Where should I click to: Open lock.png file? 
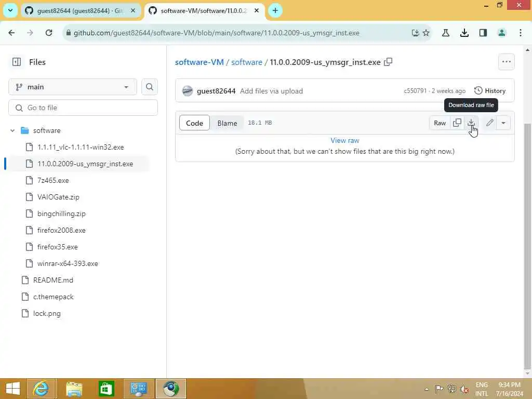click(42, 313)
